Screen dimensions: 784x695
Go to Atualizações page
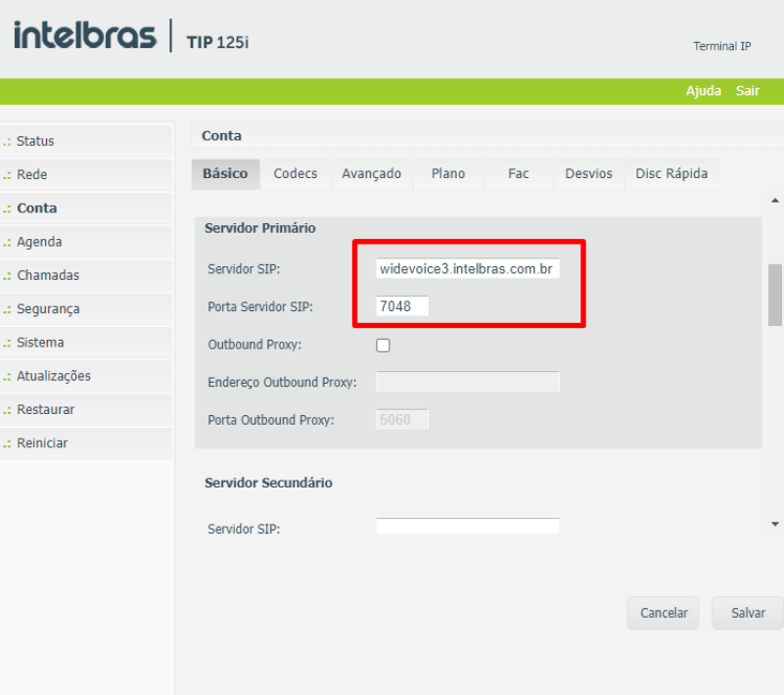86,376
